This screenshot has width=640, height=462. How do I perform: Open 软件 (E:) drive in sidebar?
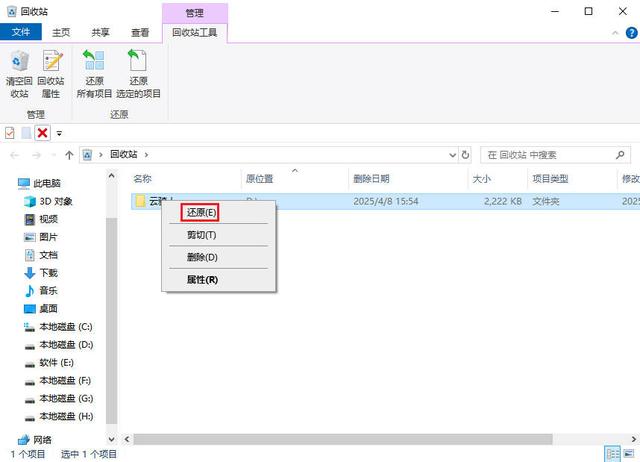pos(49,363)
